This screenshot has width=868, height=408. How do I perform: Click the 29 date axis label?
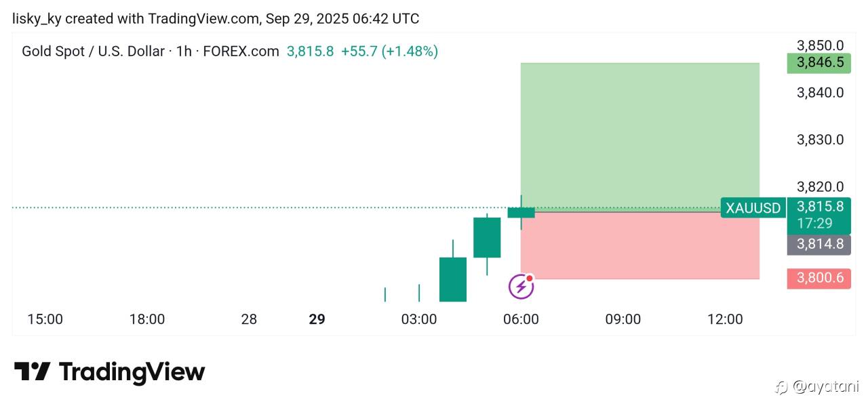click(317, 319)
